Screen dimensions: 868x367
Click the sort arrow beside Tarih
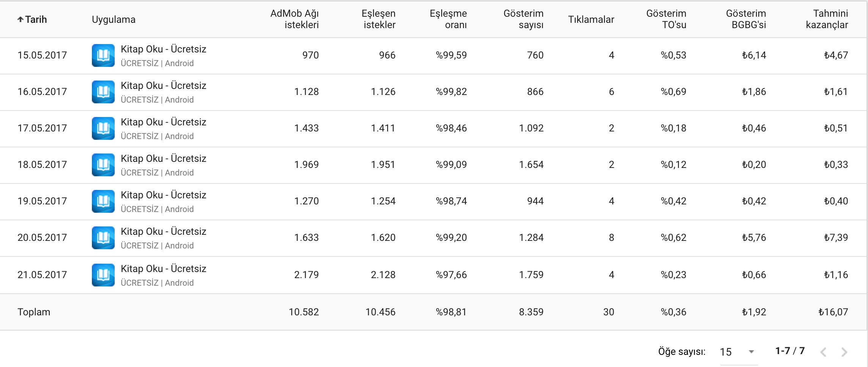pyautogui.click(x=21, y=19)
